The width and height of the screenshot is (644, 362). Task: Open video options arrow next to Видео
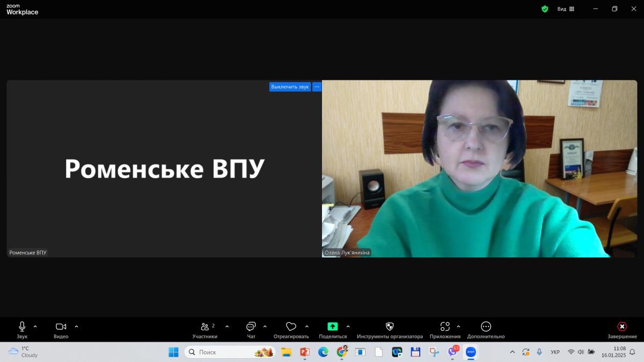coord(76,326)
